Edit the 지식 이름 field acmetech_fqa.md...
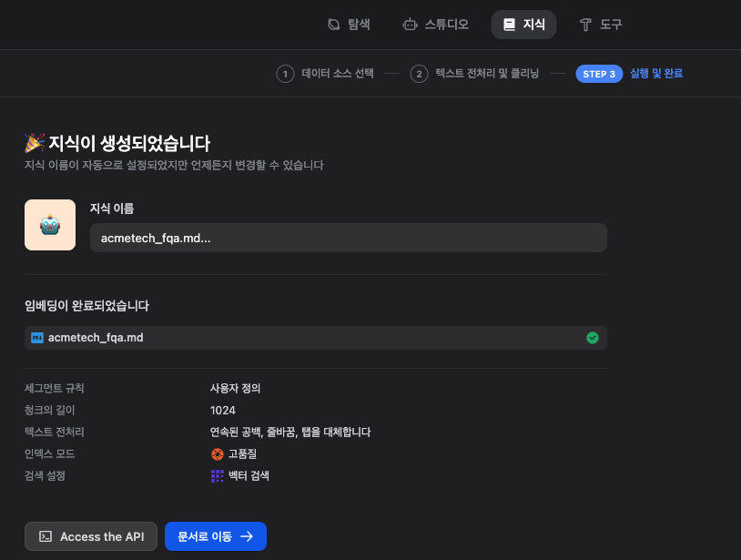The image size is (741, 560). (x=349, y=238)
